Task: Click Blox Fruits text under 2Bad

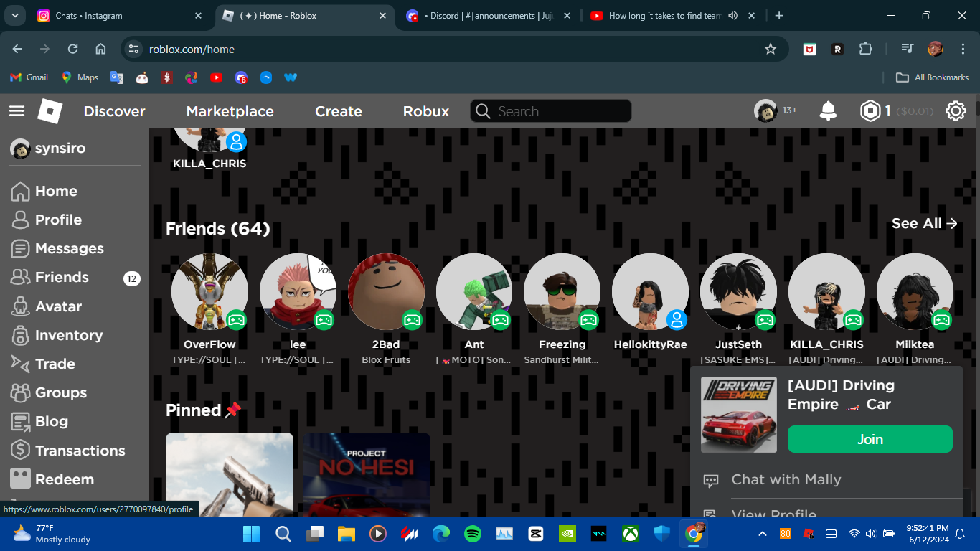Action: pos(386,359)
